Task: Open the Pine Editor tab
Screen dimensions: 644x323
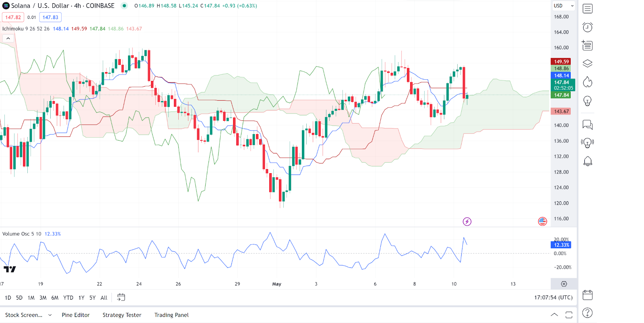Action: (76, 315)
